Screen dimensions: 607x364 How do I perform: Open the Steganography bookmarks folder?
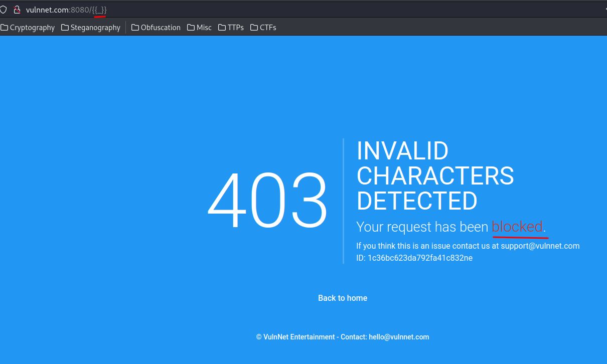point(91,28)
